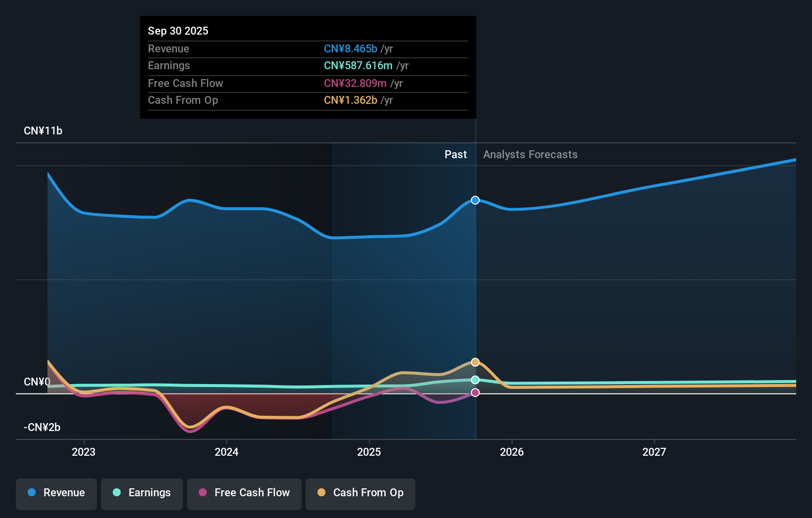
Task: Toggle the Earnings legend button
Action: pos(142,494)
